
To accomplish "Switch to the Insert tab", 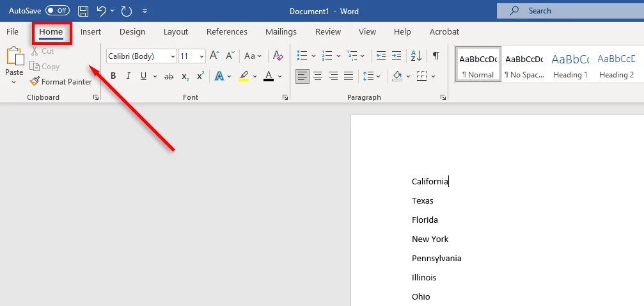I will pyautogui.click(x=91, y=31).
